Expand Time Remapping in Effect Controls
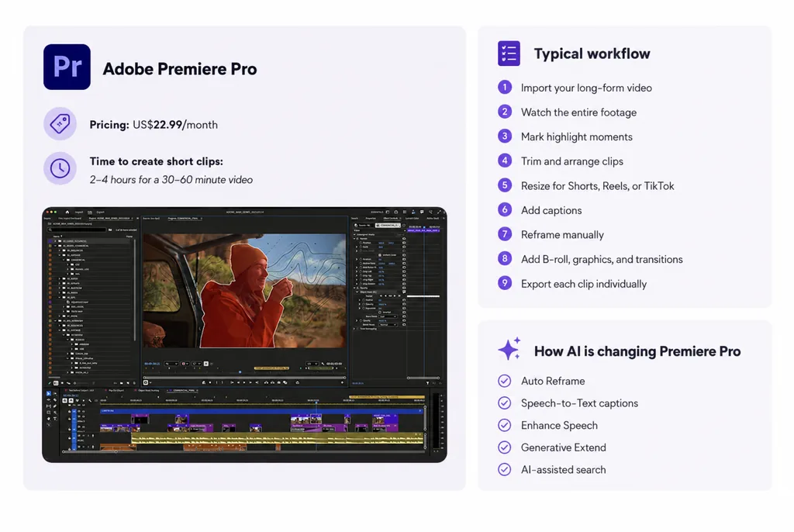Image resolution: width=794 pixels, height=532 pixels. [x=354, y=329]
